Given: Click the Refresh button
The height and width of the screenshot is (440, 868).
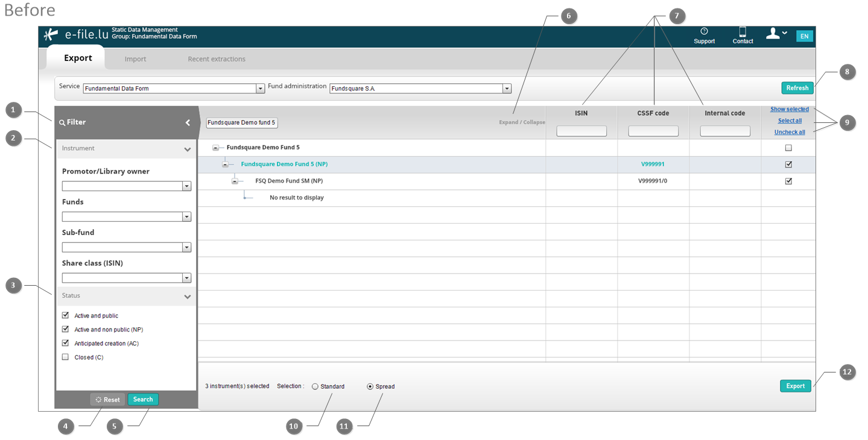Looking at the screenshot, I should 797,88.
